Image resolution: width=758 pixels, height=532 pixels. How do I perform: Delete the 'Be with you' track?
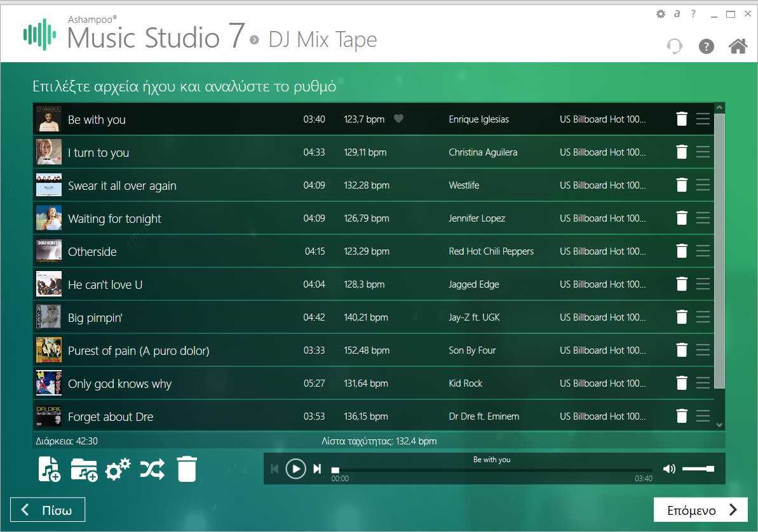pyautogui.click(x=682, y=119)
